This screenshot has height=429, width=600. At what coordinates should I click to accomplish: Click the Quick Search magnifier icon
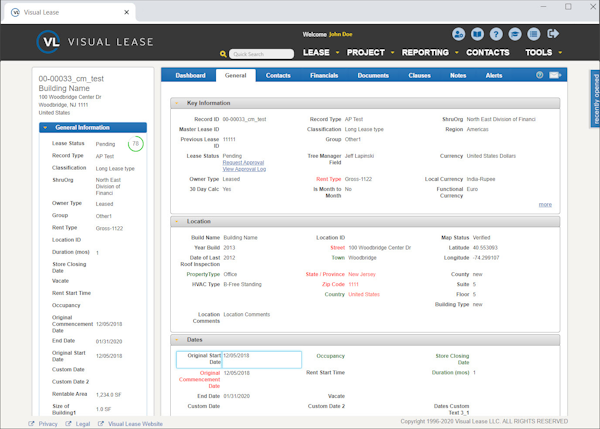click(223, 54)
